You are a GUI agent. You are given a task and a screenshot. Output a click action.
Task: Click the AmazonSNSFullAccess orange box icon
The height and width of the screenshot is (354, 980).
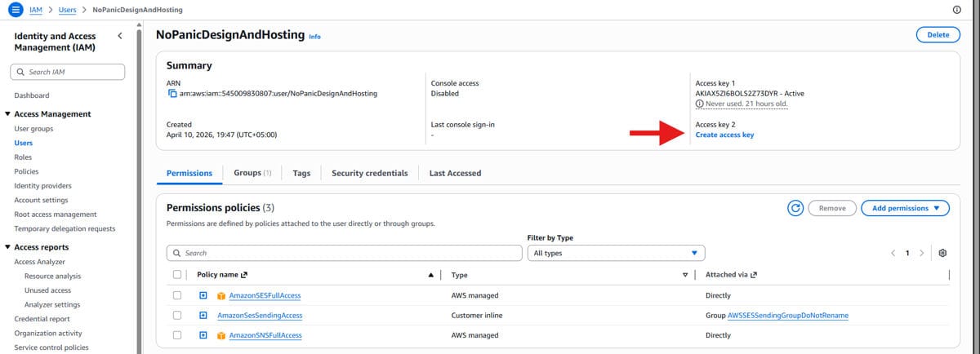(221, 335)
